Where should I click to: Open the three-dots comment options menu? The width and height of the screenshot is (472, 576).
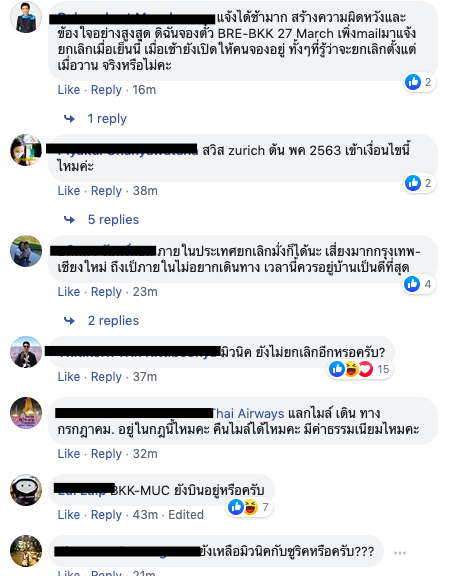[x=400, y=552]
